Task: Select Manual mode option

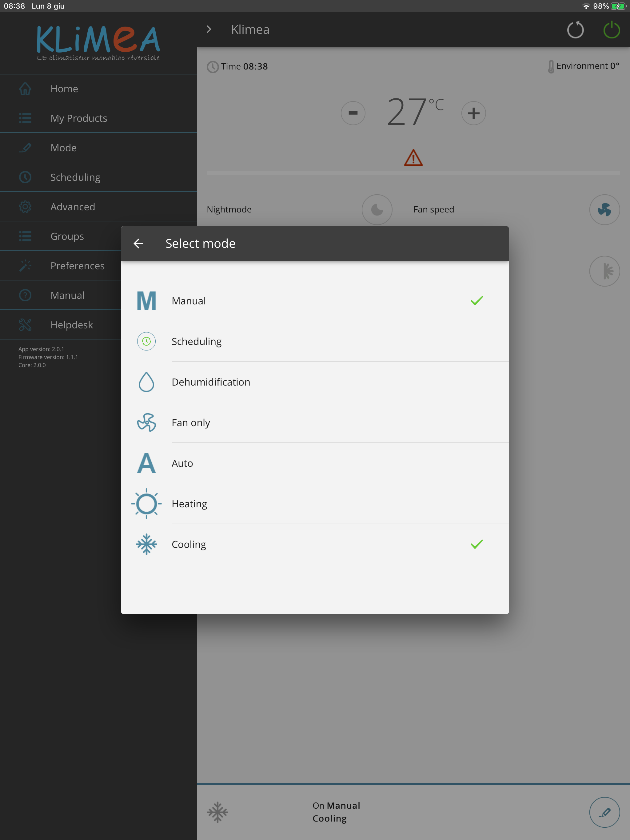Action: pos(315,301)
